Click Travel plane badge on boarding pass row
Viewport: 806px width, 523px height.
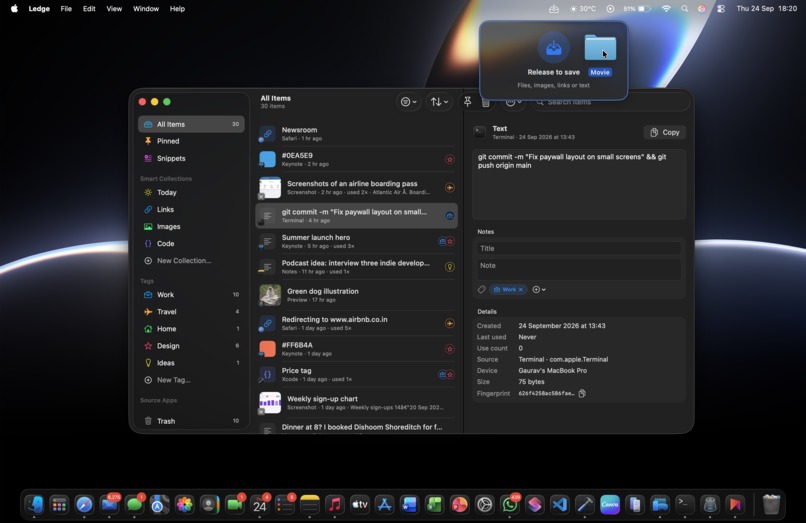(x=450, y=188)
